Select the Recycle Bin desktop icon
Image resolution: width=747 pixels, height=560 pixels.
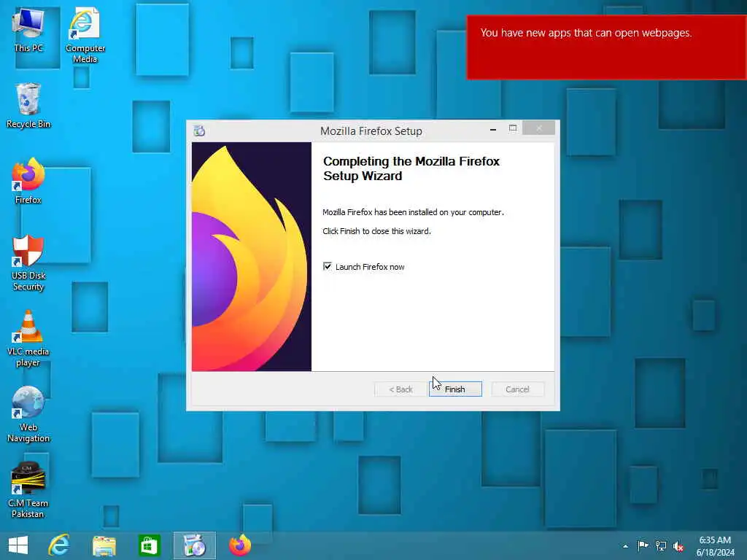click(x=28, y=105)
